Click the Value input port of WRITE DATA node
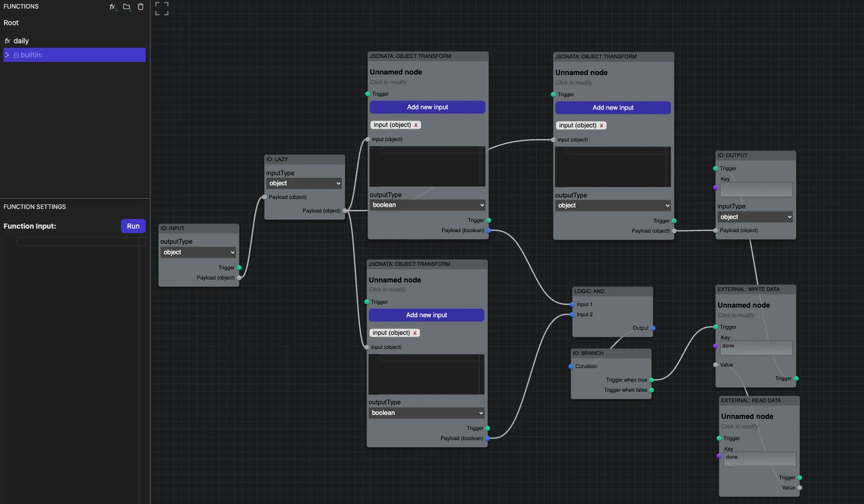864x504 pixels. (715, 365)
